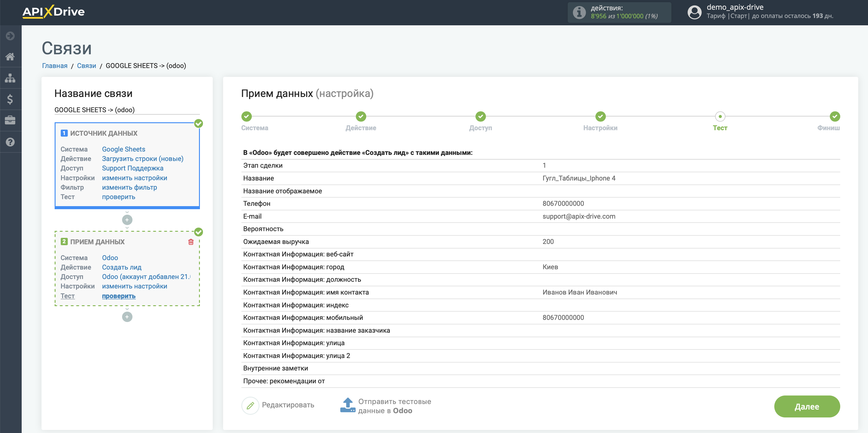Open the billing dollar sidebar icon

[10, 99]
